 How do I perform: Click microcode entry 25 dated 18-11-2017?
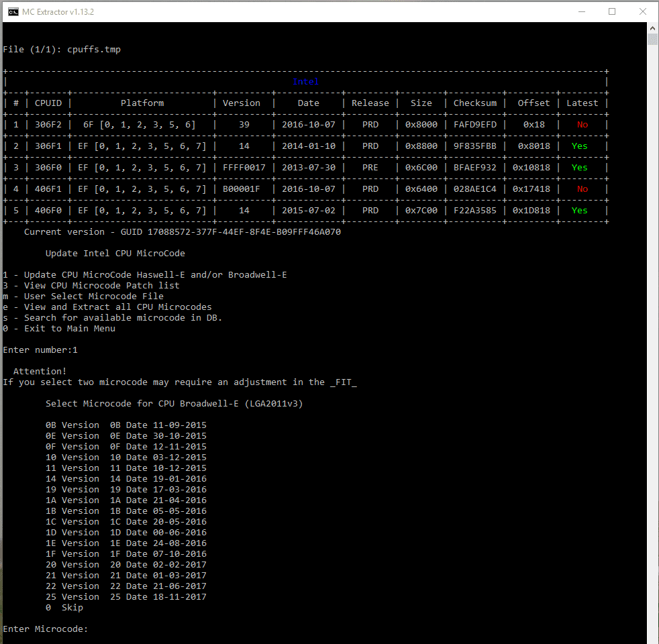pyautogui.click(x=126, y=597)
